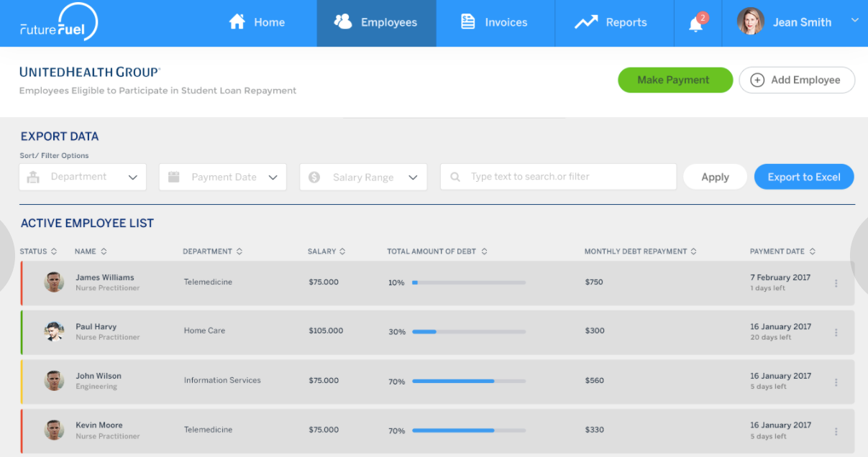Click the search magnifier icon
The image size is (868, 457).
click(455, 177)
